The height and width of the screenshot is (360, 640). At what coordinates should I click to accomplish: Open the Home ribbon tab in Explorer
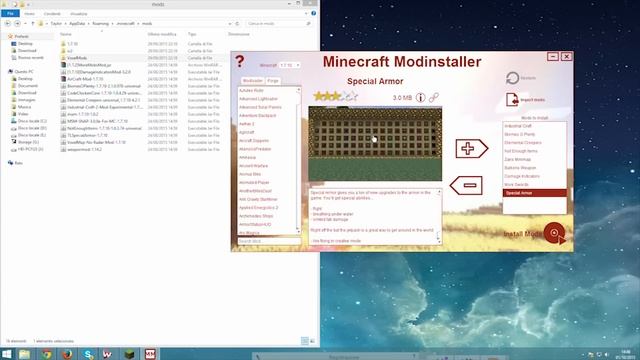(x=29, y=14)
